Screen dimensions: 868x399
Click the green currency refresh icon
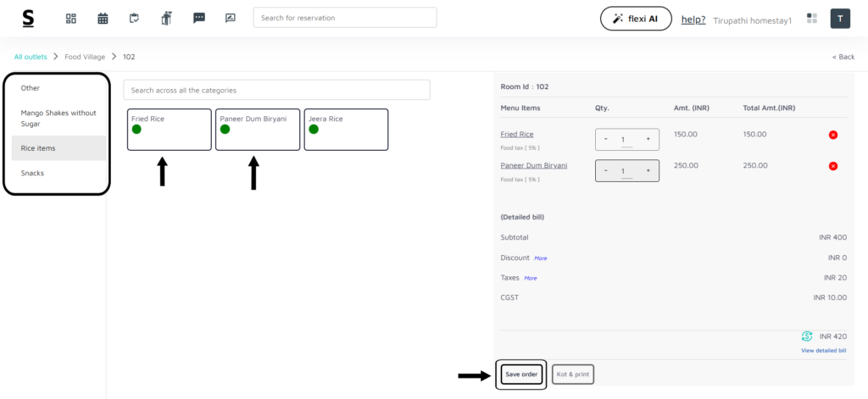(806, 336)
